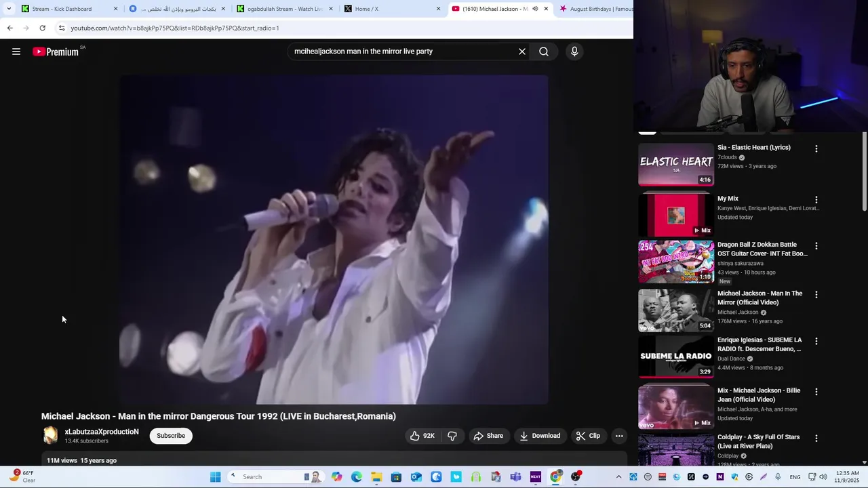Like the video with 92K likes
Image resolution: width=868 pixels, height=488 pixels.
point(422,436)
